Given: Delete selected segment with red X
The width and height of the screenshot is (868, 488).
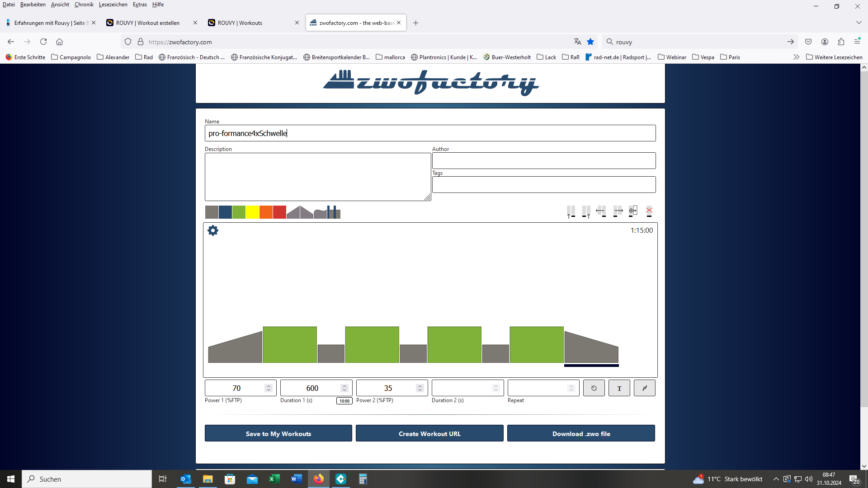Looking at the screenshot, I should click(x=649, y=211).
